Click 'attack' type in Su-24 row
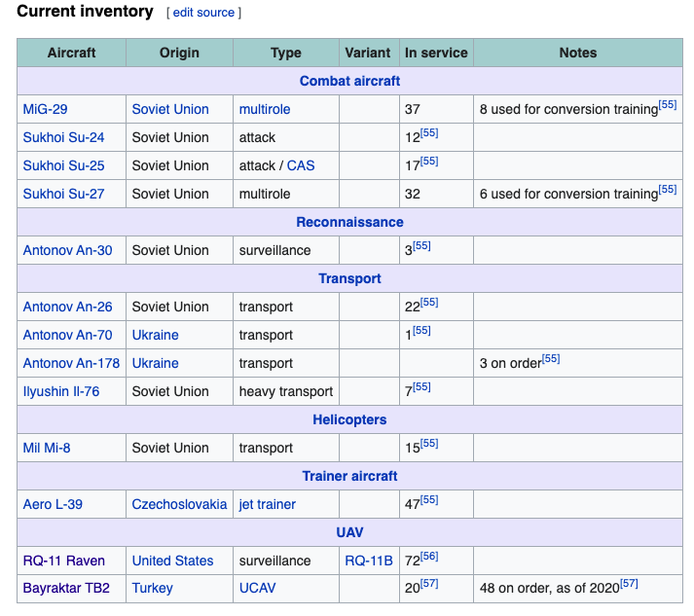This screenshot has height=616, width=694. 257,137
